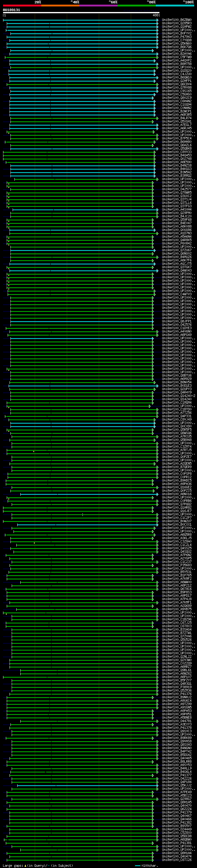Select the UniRef100_C4JZU0 label
This screenshot has width=197, height=868.
tap(176, 74)
